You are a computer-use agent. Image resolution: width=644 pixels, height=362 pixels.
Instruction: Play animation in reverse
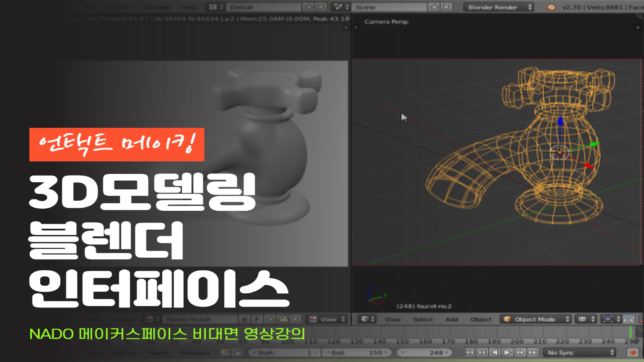[495, 352]
